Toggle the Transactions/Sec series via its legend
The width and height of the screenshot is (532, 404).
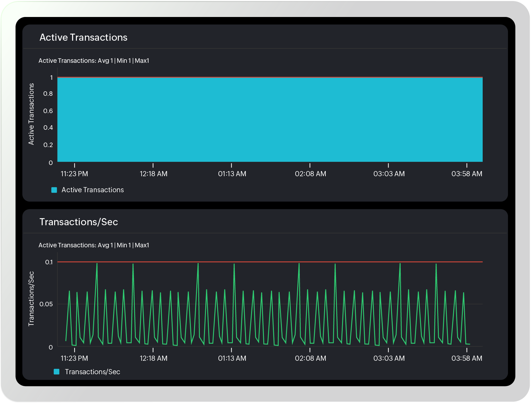click(92, 371)
